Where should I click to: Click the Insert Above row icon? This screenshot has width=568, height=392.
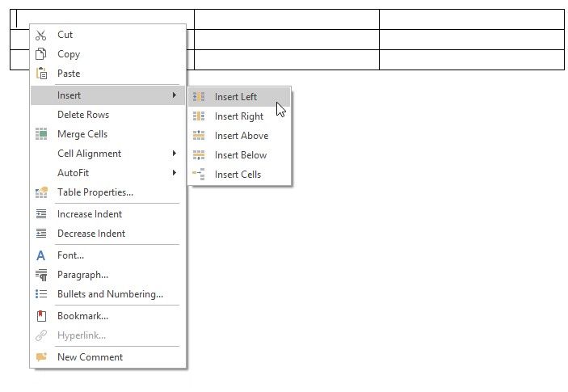(x=199, y=136)
